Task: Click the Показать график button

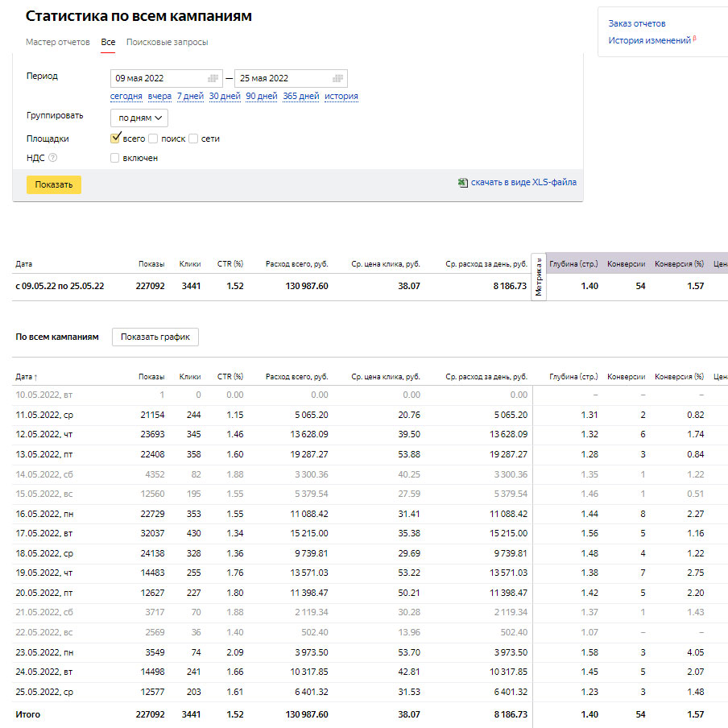Action: coord(155,337)
